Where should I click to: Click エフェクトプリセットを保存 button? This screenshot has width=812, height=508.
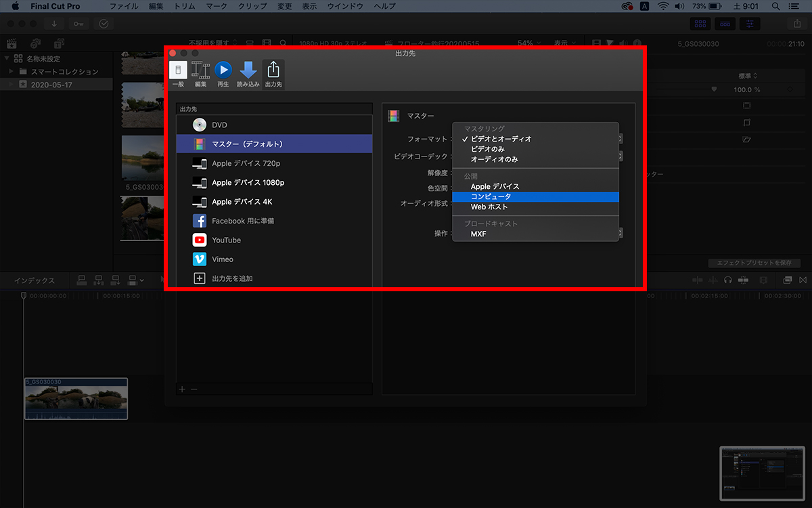point(754,263)
